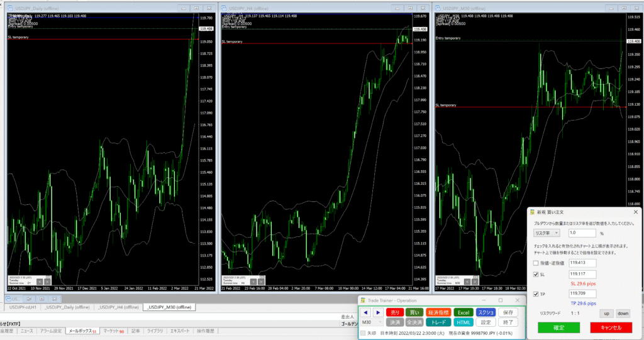Minimize the USDJPY_H4 chart window
Screen dimensions: 644x340
coord(397,8)
